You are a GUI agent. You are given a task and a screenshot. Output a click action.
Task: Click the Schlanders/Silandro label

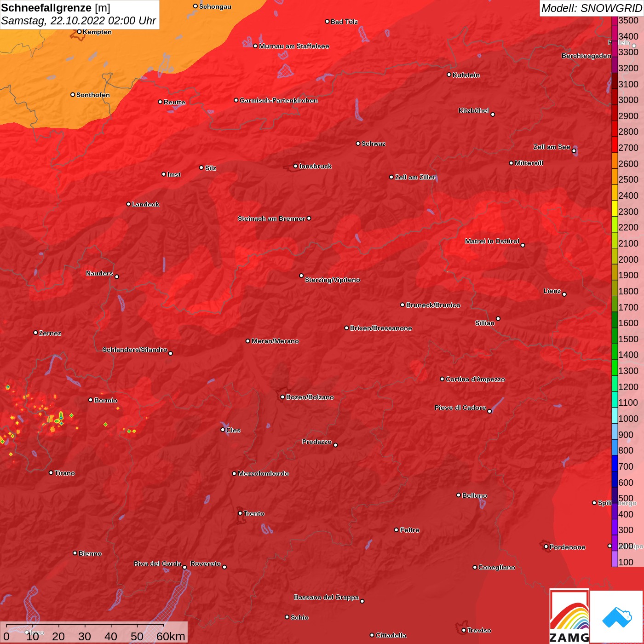click(x=135, y=350)
